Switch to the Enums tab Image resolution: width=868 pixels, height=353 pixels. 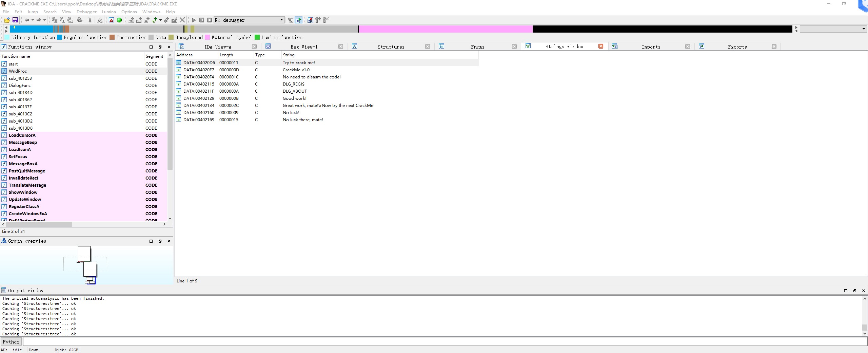tap(478, 47)
